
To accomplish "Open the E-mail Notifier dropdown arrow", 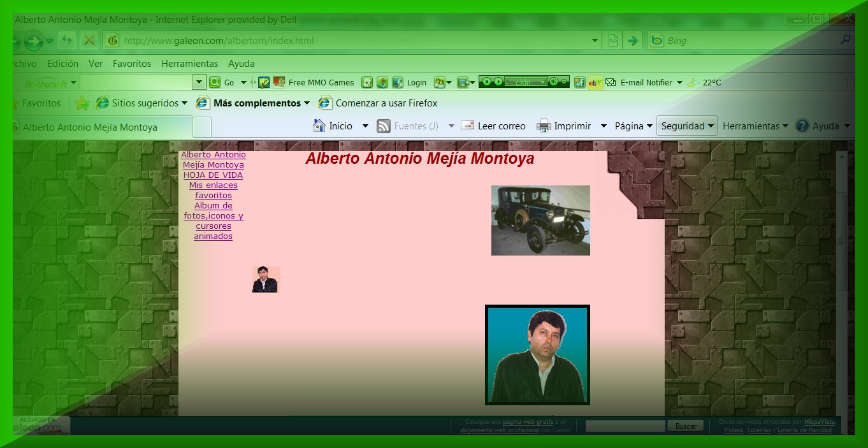I will (x=679, y=83).
